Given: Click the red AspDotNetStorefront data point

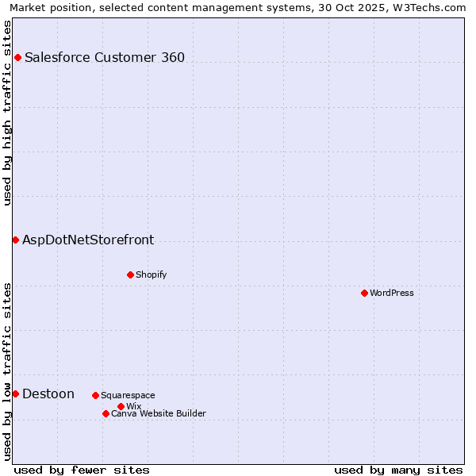Looking at the screenshot, I should click(15, 240).
